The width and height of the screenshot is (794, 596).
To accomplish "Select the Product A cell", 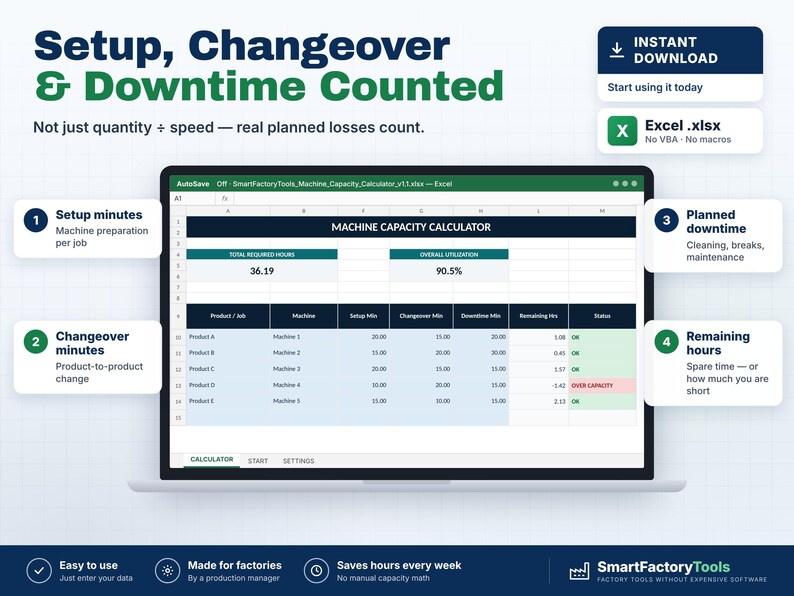I will click(228, 337).
